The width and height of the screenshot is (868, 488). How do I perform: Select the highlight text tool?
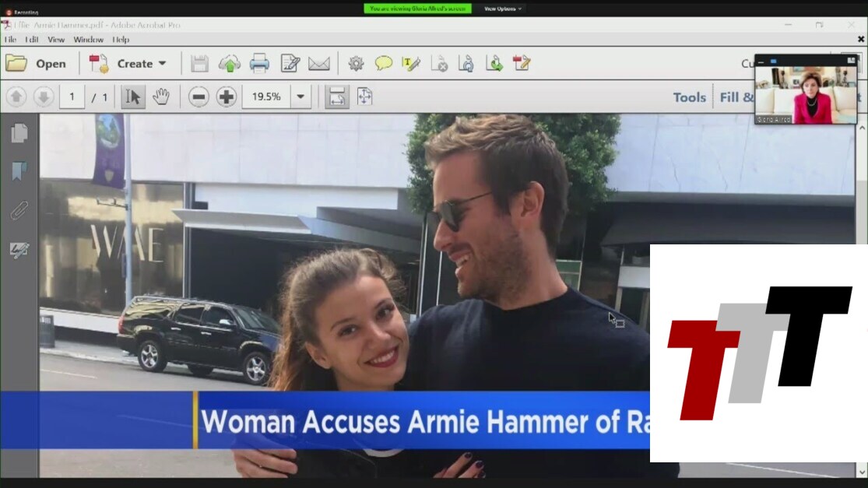(411, 63)
